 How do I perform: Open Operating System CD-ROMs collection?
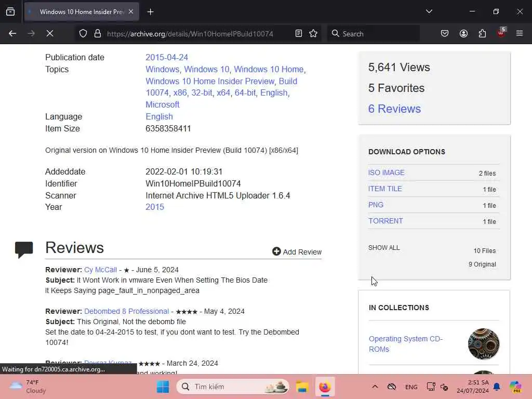(x=406, y=344)
